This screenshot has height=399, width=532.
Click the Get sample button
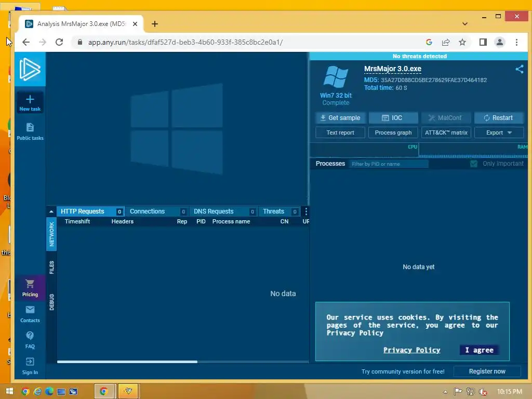click(340, 118)
